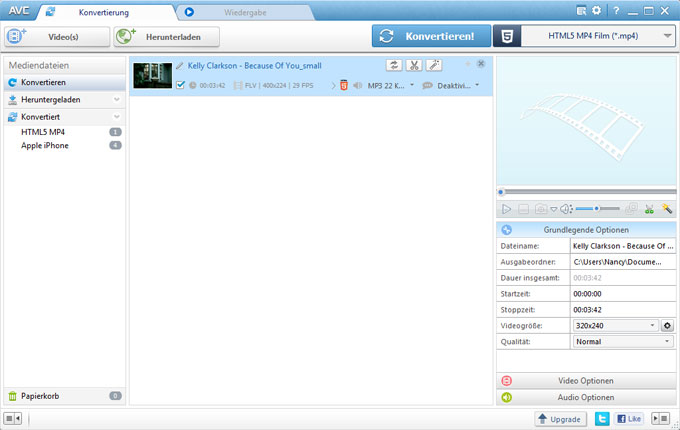Open the Twitter share icon
Screen dimensions: 680x430
602,419
